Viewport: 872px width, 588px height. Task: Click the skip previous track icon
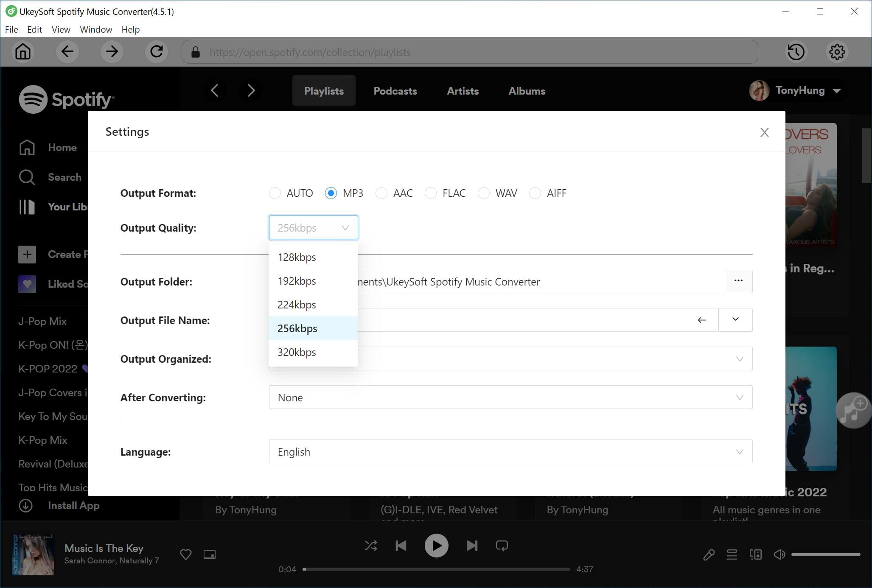tap(401, 545)
